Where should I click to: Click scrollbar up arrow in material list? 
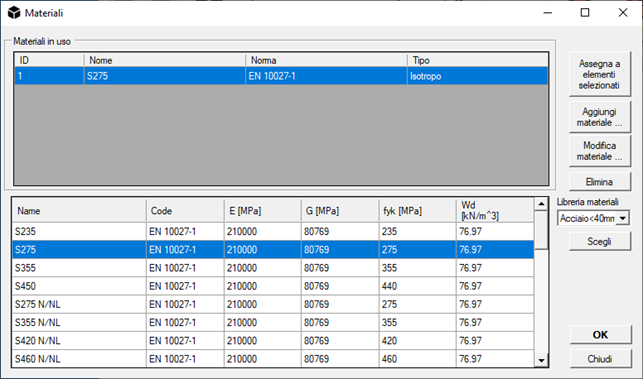[541, 203]
